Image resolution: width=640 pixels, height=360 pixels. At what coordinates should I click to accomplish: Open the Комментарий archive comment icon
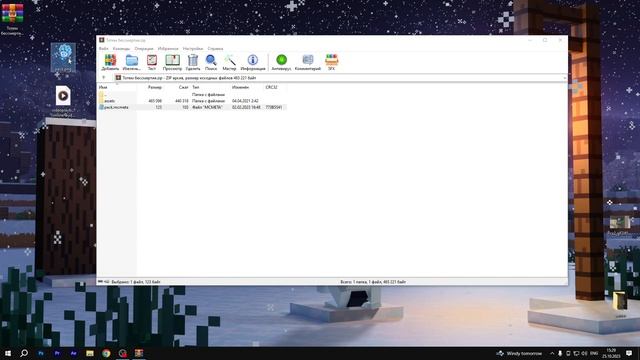308,62
